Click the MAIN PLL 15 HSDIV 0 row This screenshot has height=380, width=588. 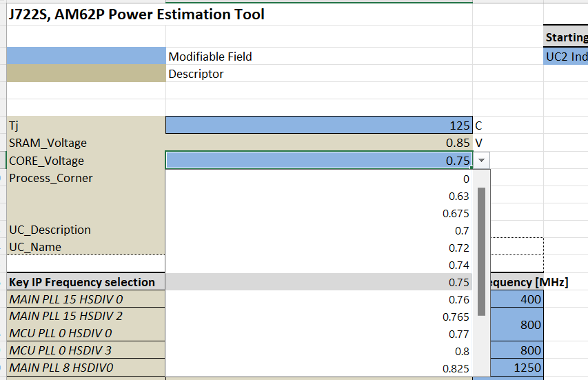[86, 299]
